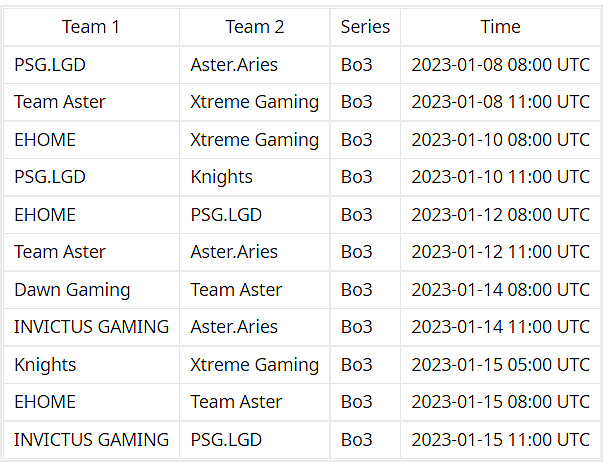The height and width of the screenshot is (469, 611).
Task: Click the 2023-01-08 08:00 UTC time cell
Action: [x=500, y=65]
